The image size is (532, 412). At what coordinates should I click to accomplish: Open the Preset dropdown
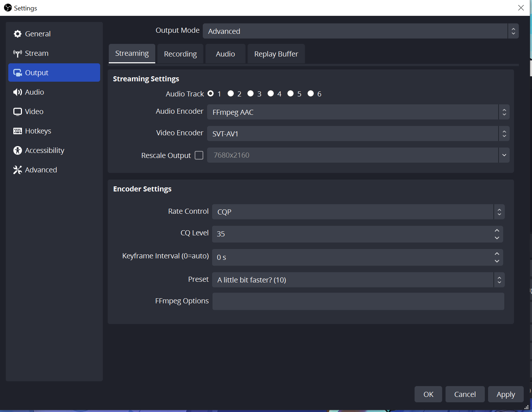pyautogui.click(x=358, y=280)
